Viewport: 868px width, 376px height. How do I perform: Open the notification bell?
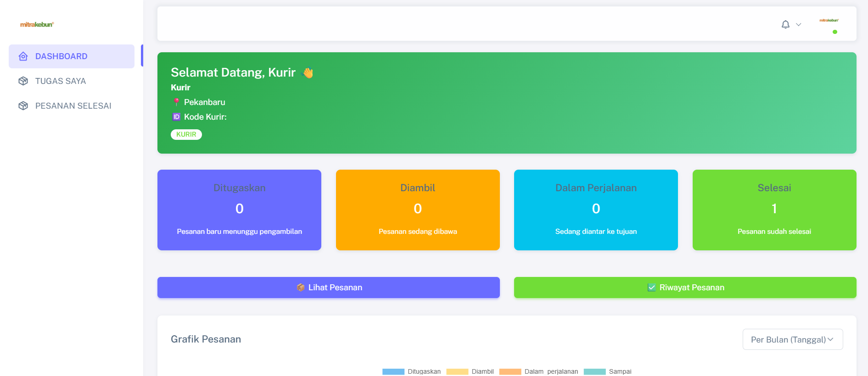coord(785,24)
